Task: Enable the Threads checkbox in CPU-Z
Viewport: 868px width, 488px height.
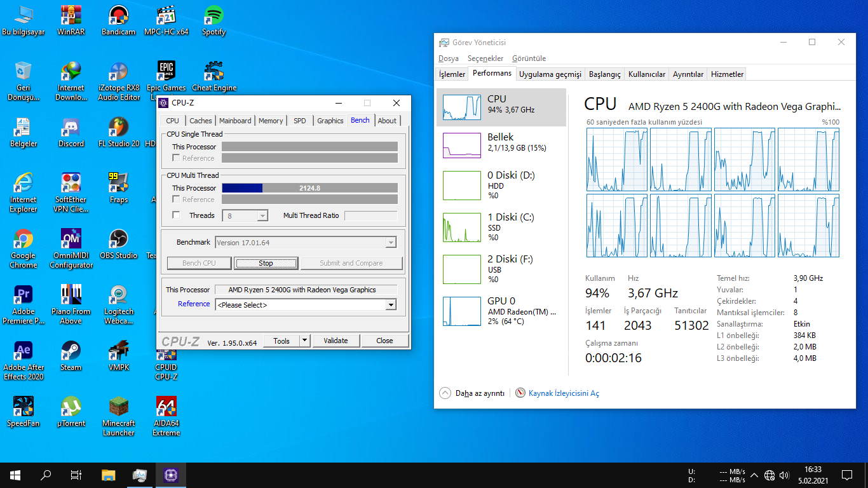Action: [177, 215]
